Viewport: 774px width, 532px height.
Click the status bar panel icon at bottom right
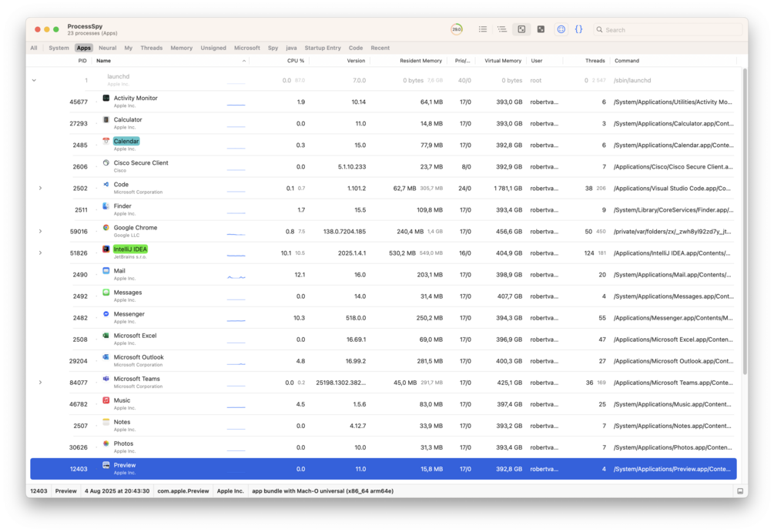click(x=740, y=491)
